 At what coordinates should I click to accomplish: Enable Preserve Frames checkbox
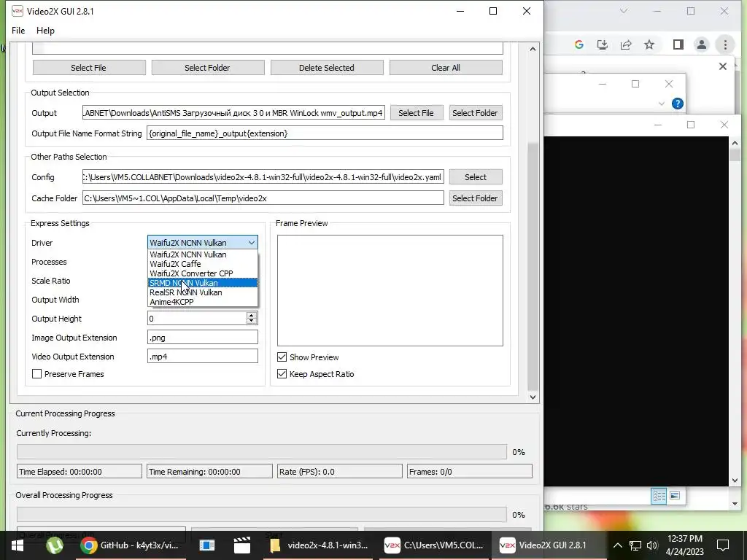36,374
